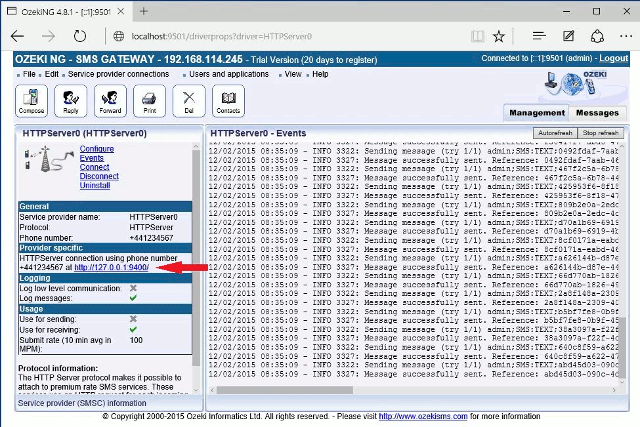Click the Logging section header

point(105,278)
